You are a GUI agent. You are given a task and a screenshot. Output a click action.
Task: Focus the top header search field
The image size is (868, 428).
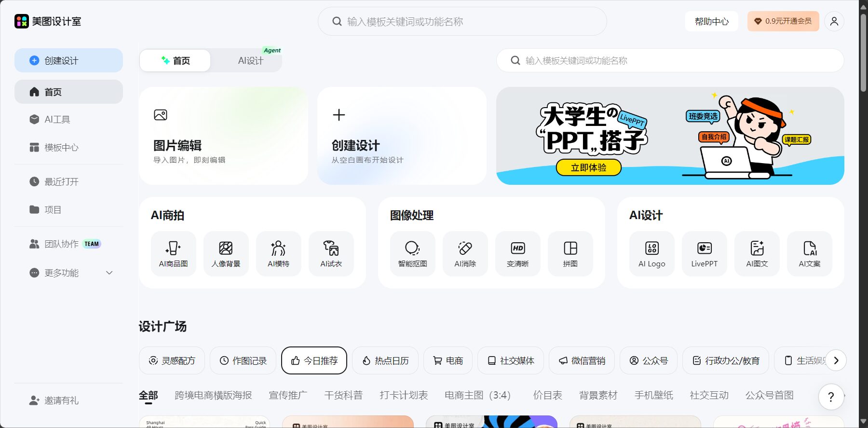(462, 21)
